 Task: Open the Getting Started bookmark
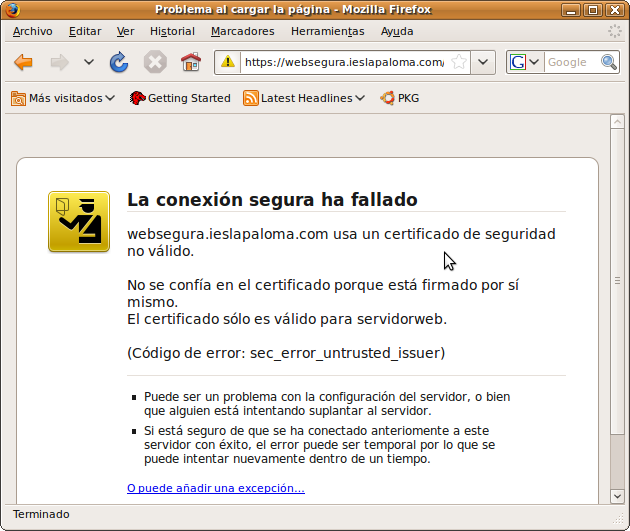[181, 98]
